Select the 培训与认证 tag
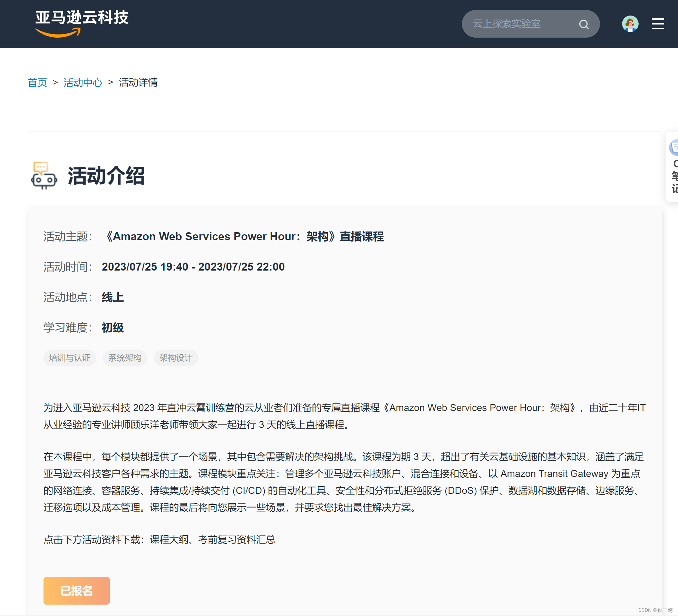Image resolution: width=678 pixels, height=616 pixels. tap(70, 358)
